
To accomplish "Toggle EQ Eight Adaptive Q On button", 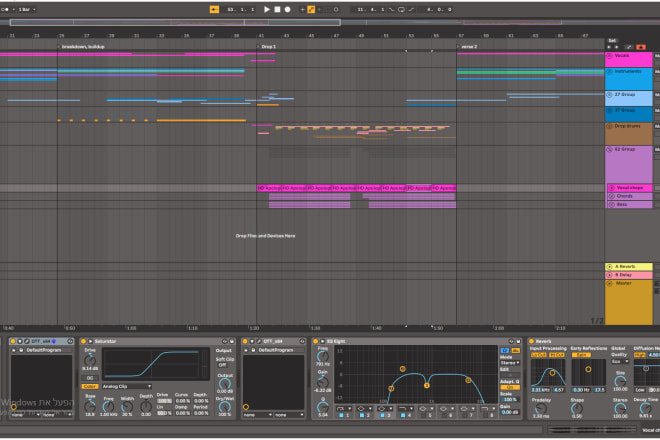I will 510,387.
